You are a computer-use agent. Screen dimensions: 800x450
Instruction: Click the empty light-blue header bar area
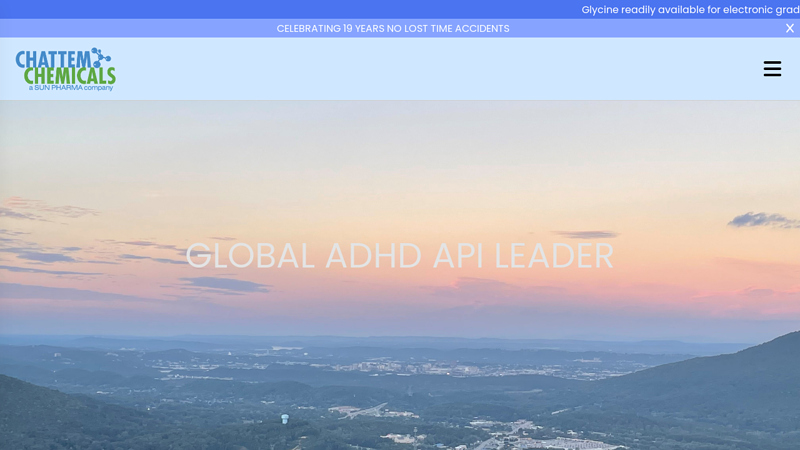point(439,69)
